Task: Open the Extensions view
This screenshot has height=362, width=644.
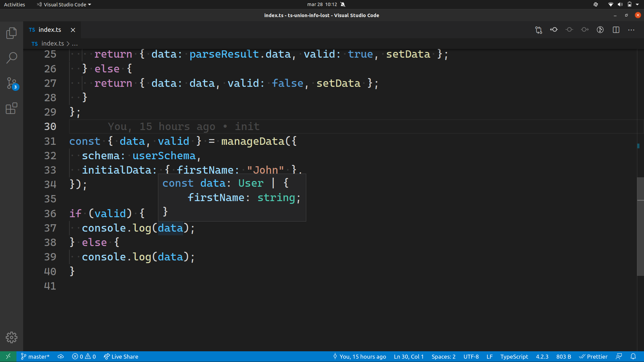Action: [11, 108]
